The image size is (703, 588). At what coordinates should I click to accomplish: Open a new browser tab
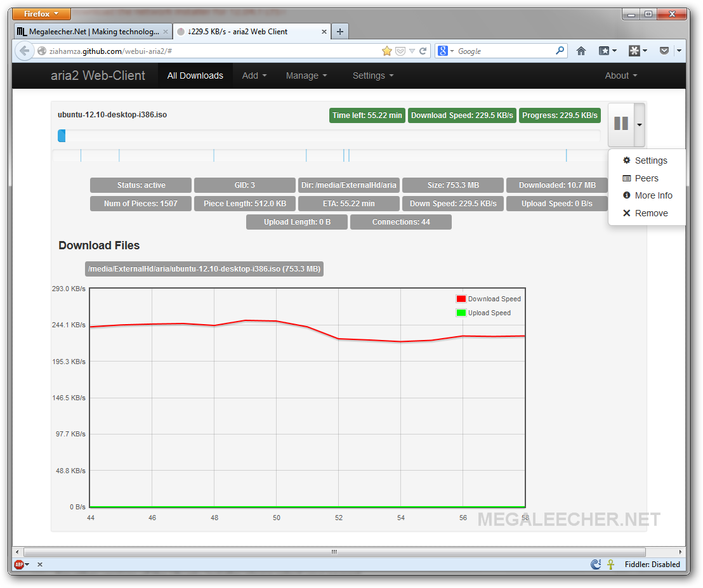[340, 32]
